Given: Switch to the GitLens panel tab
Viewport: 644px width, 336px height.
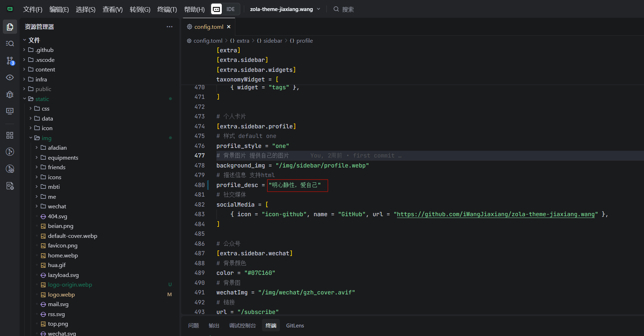Looking at the screenshot, I should click(295, 325).
